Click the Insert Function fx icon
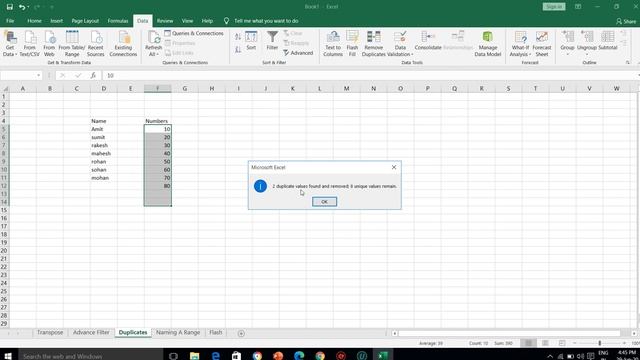The image size is (640, 360). [x=93, y=76]
